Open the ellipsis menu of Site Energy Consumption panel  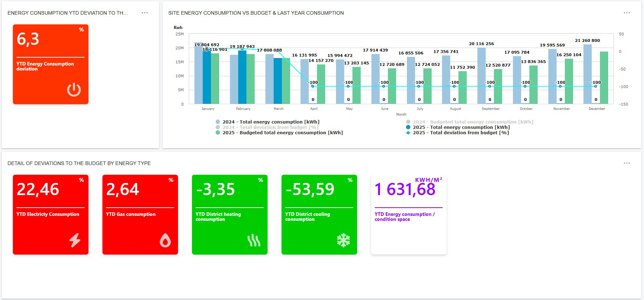(x=627, y=13)
